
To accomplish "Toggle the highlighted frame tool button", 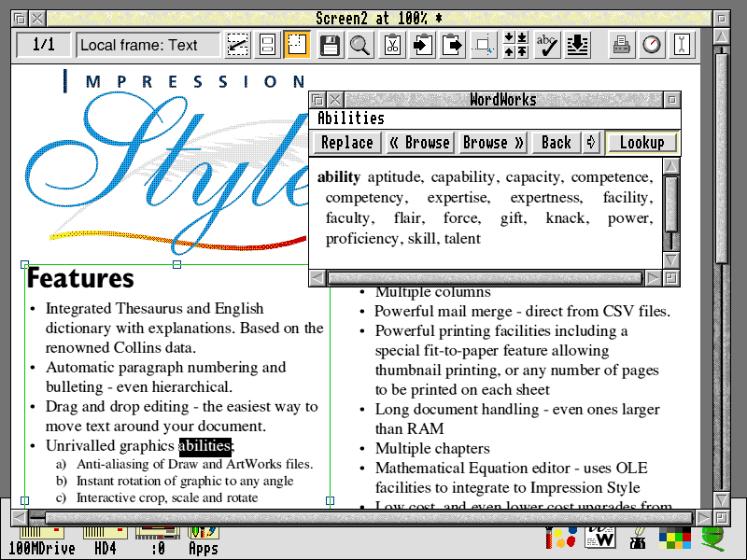I will [x=297, y=45].
